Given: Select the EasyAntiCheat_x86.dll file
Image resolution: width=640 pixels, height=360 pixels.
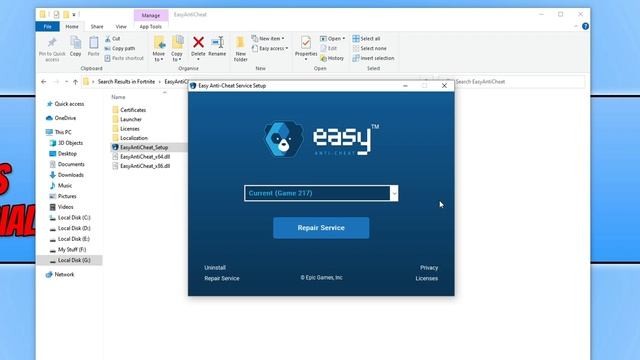Looking at the screenshot, I should click(141, 166).
